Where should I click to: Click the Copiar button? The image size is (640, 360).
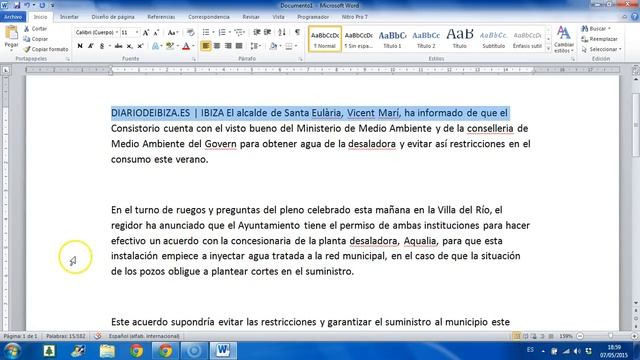pyautogui.click(x=36, y=39)
